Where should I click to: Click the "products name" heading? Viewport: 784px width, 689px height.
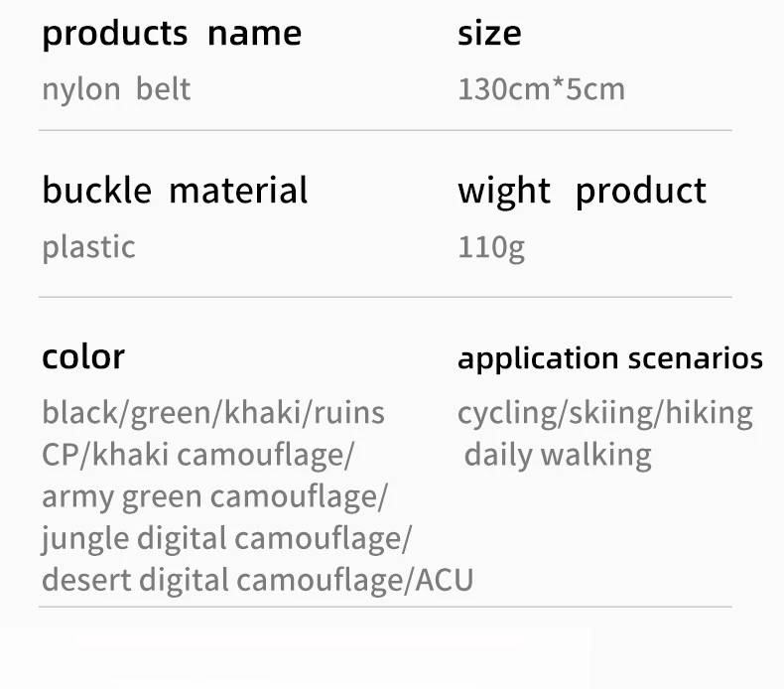tap(172, 34)
